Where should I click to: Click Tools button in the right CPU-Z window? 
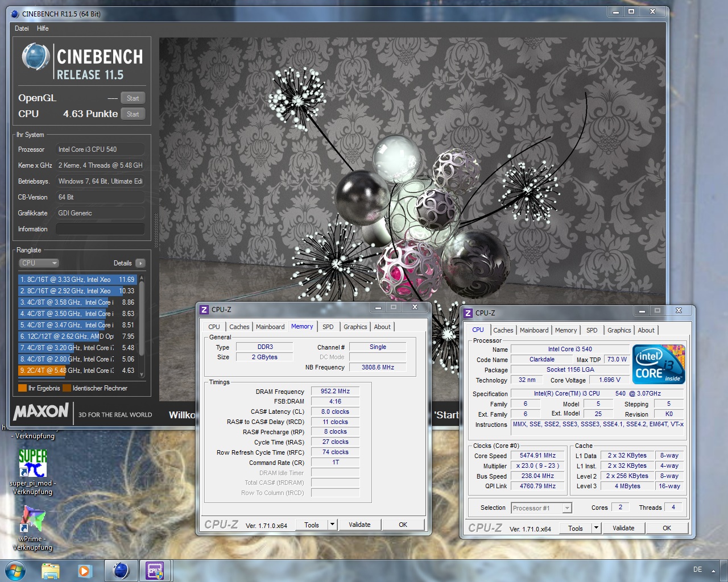[576, 528]
